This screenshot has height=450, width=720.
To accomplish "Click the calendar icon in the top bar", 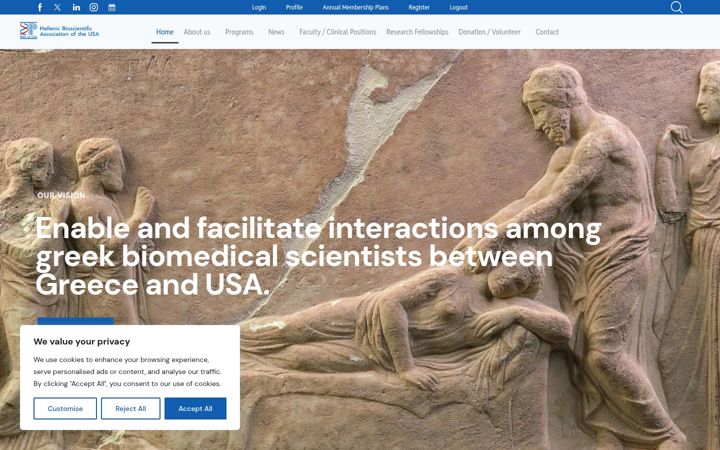I will [x=112, y=7].
